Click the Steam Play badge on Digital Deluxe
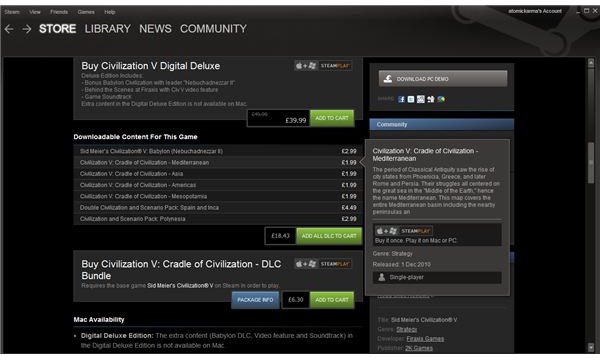The height and width of the screenshot is (360, 600). click(323, 66)
